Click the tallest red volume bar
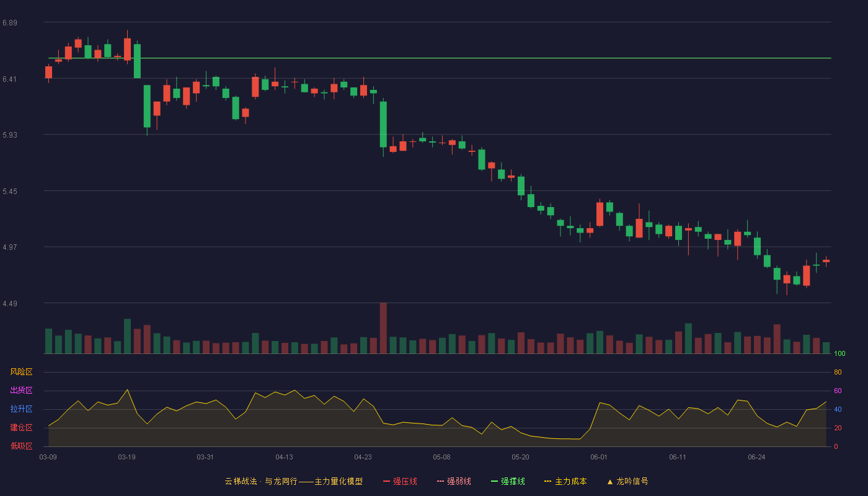Screen dimensions: 868x496 (x=383, y=328)
